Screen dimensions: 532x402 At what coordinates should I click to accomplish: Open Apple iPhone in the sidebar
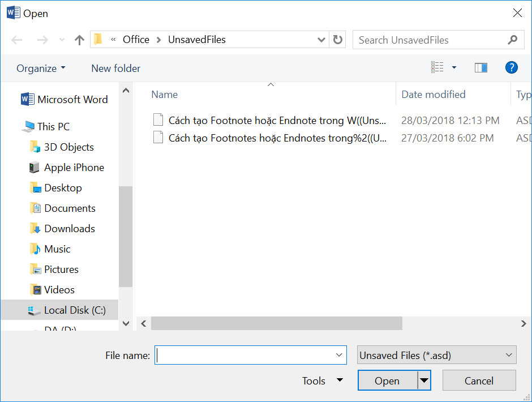pyautogui.click(x=74, y=168)
